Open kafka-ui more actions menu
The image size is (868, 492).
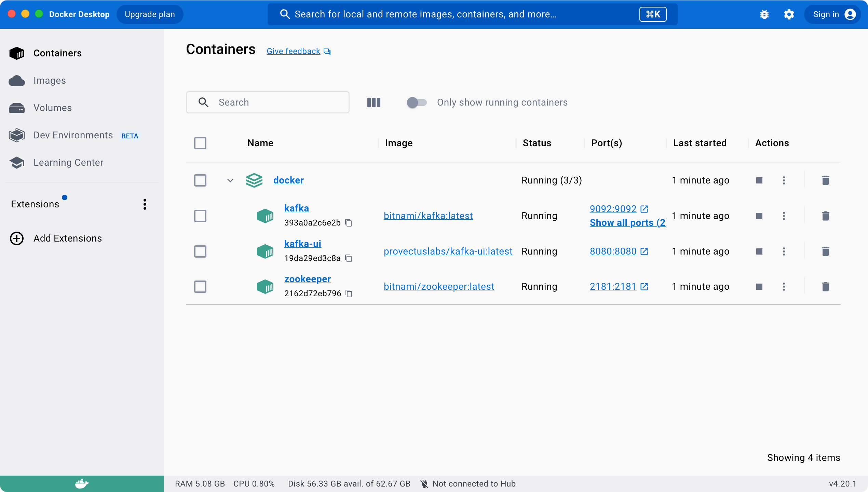[x=784, y=251]
